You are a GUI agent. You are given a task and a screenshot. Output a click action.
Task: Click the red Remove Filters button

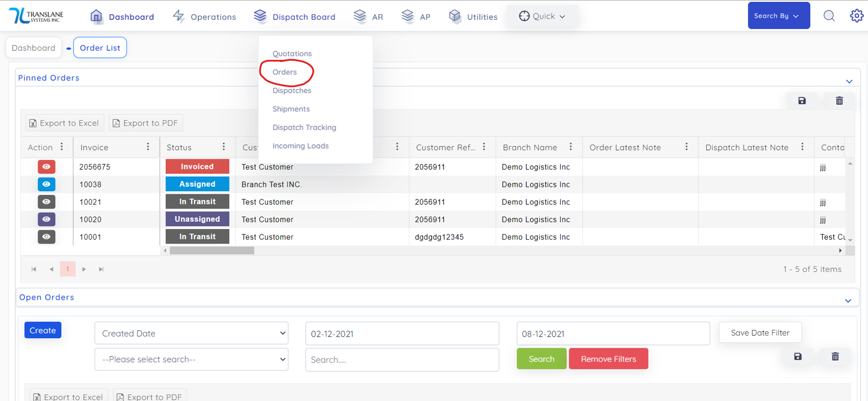tap(608, 359)
